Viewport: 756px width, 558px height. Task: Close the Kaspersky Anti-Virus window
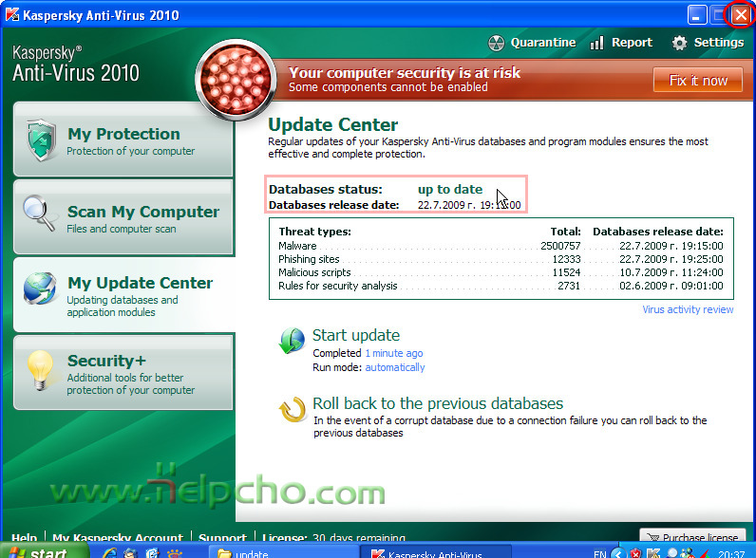click(741, 15)
